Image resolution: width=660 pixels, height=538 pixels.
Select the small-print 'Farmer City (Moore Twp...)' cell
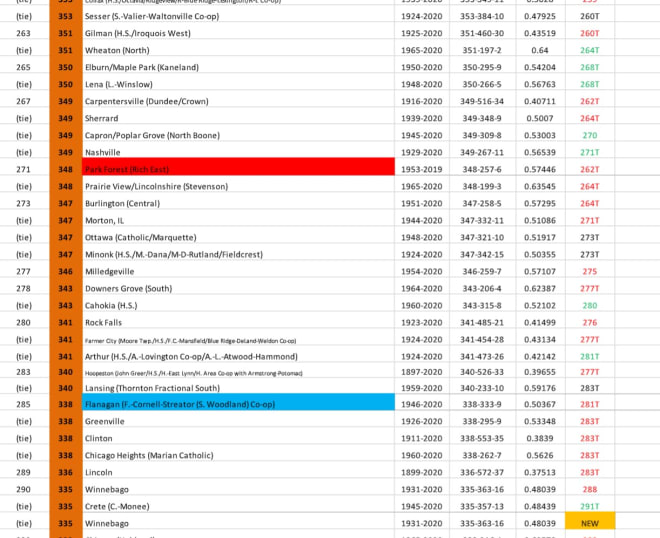click(x=238, y=340)
